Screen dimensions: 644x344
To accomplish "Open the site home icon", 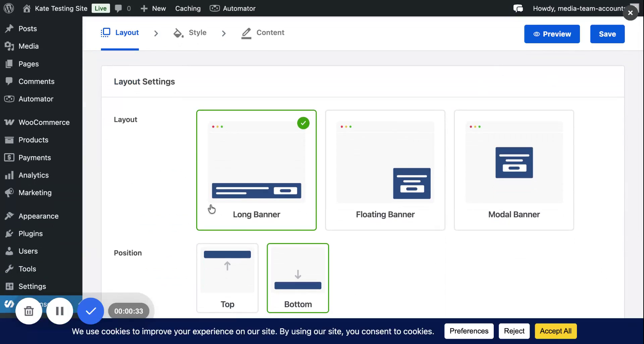I will (26, 8).
